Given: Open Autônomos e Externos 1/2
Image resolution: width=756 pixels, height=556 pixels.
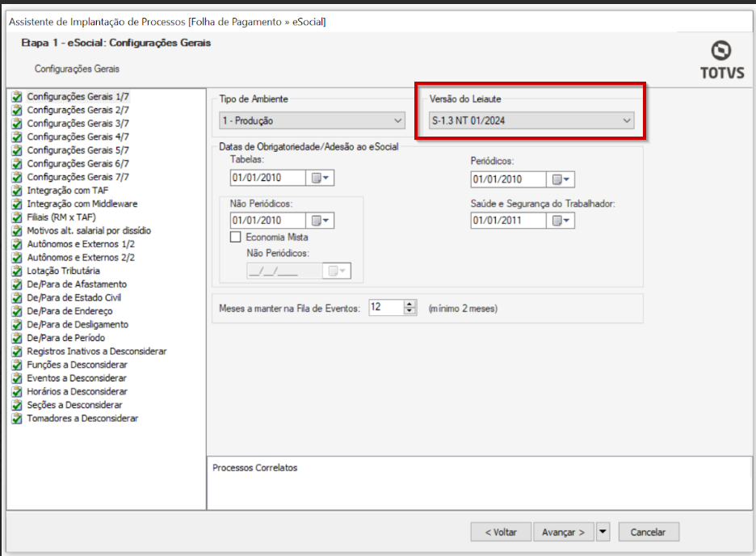Looking at the screenshot, I should [x=81, y=244].
